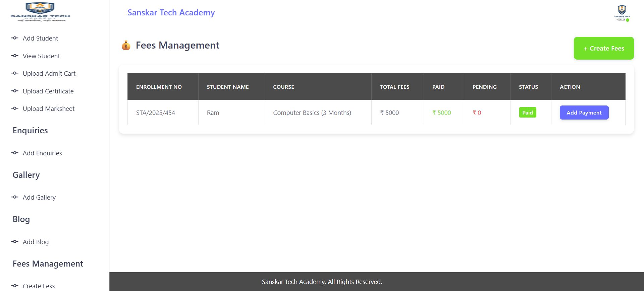
Task: Click the bullet icon beside View Student
Action: (15, 56)
